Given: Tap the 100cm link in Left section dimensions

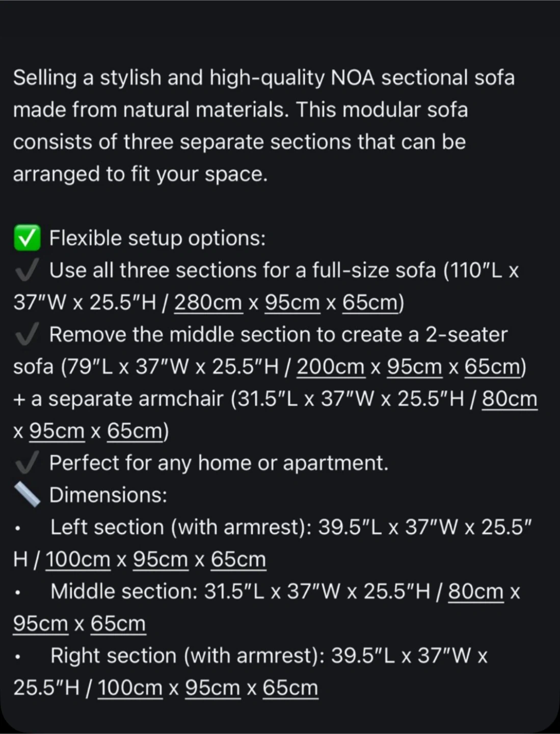Looking at the screenshot, I should pos(78,560).
